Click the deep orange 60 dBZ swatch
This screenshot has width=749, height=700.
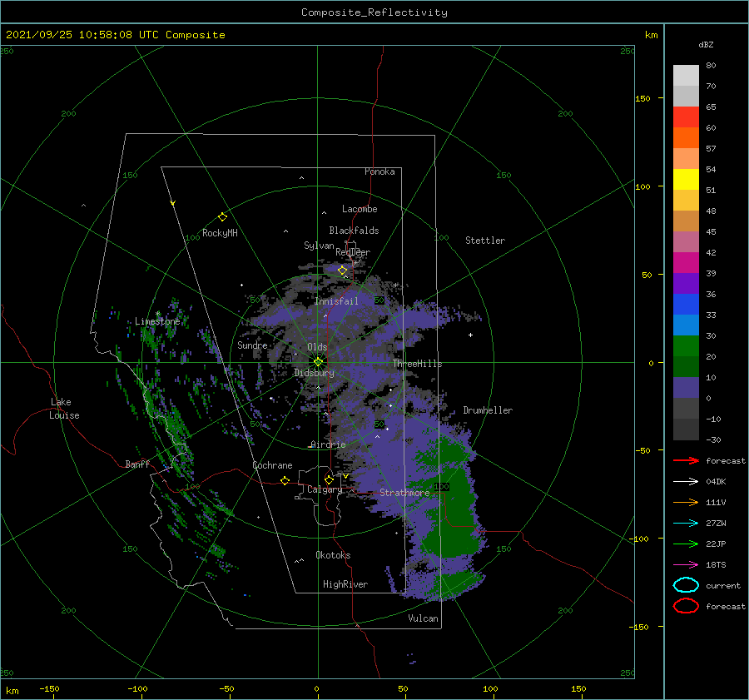(x=686, y=138)
